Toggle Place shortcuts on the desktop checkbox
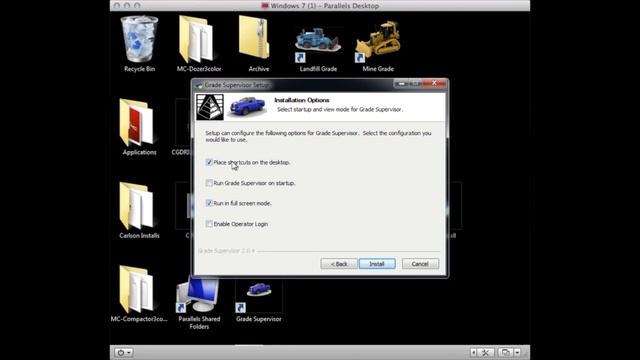This screenshot has height=360, width=640. pos(209,162)
